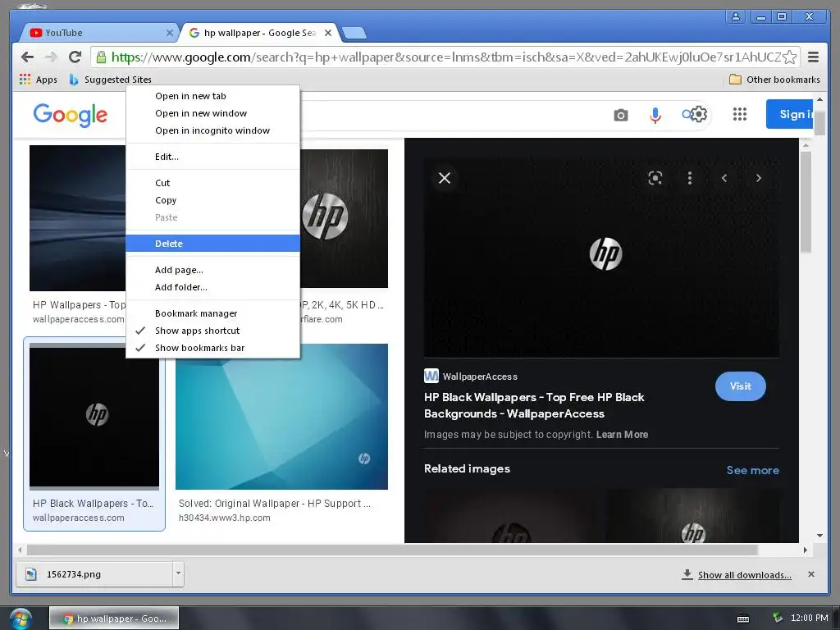Image resolution: width=840 pixels, height=630 pixels.
Task: Bookmark this page with the star icon
Action: point(789,57)
